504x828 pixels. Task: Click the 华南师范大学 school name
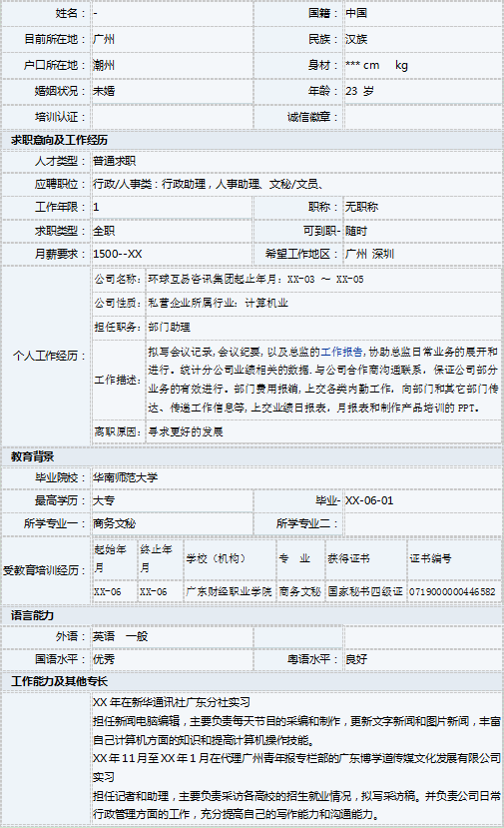[x=125, y=477]
